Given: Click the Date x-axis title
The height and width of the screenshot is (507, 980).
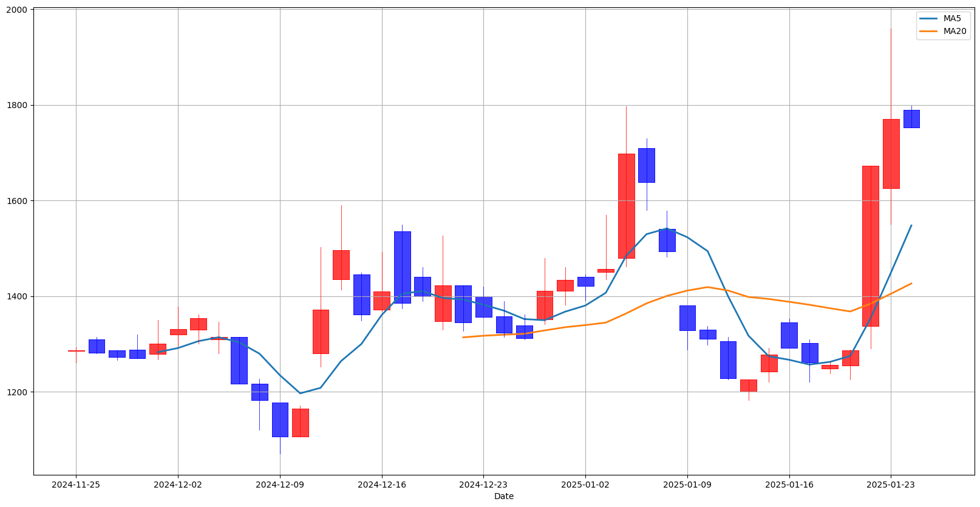Looking at the screenshot, I should (503, 496).
